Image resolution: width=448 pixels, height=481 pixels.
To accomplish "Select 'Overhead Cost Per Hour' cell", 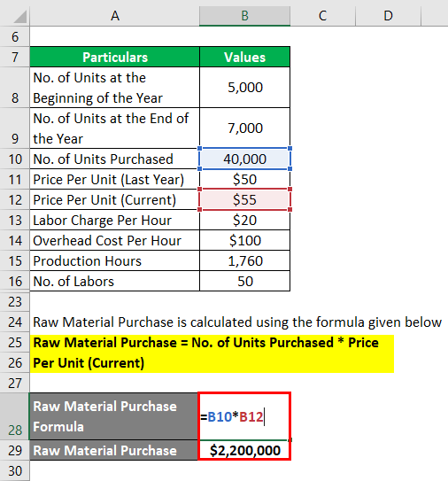I will [x=115, y=241].
